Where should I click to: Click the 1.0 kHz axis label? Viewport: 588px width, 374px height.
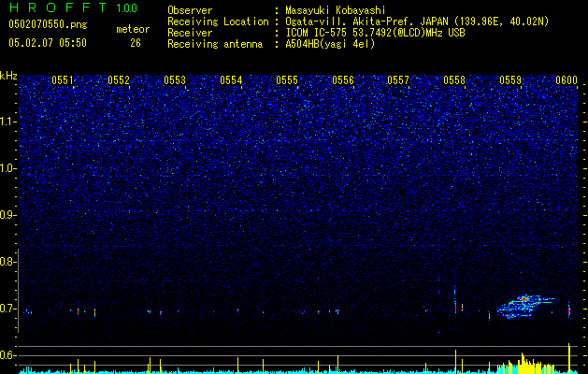click(7, 168)
